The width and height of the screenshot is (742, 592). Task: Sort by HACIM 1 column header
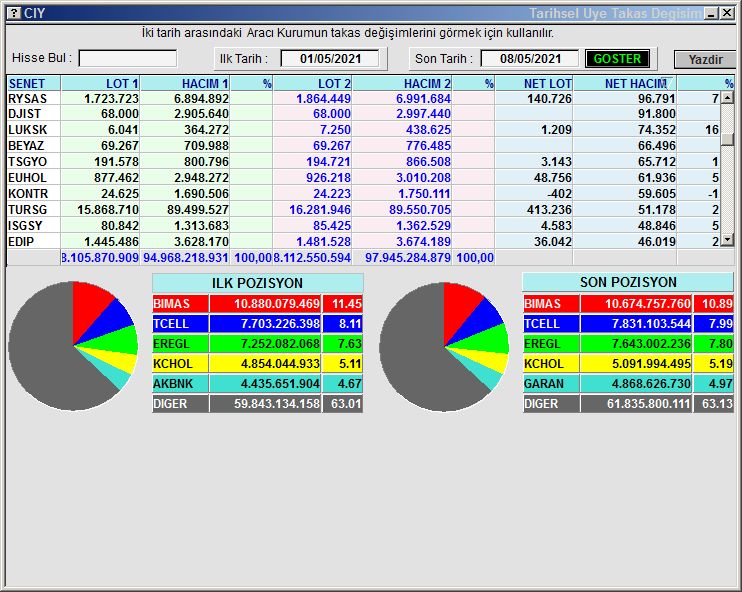[185, 83]
